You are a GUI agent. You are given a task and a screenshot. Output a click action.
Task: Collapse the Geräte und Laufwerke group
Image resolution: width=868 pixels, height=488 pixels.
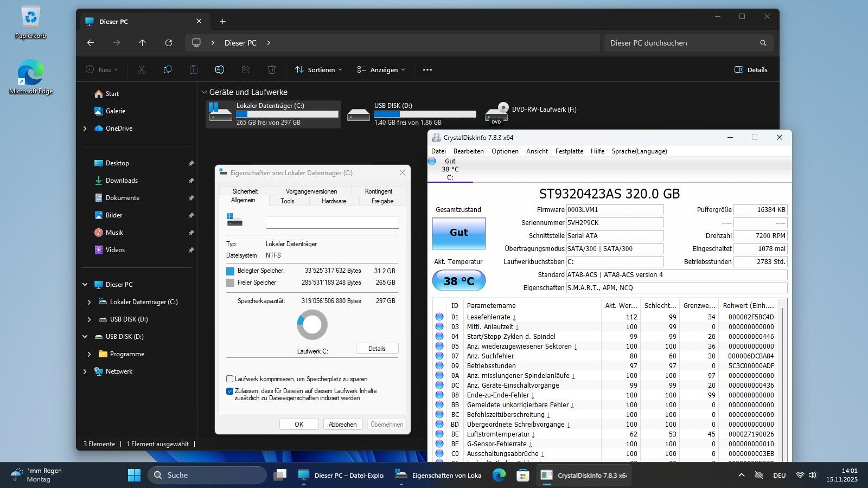point(204,92)
